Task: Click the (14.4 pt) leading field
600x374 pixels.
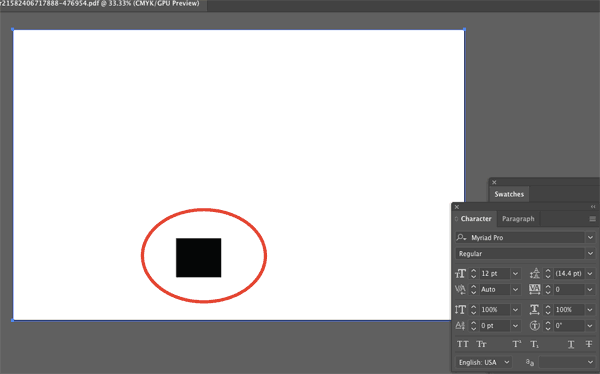Action: [569, 273]
